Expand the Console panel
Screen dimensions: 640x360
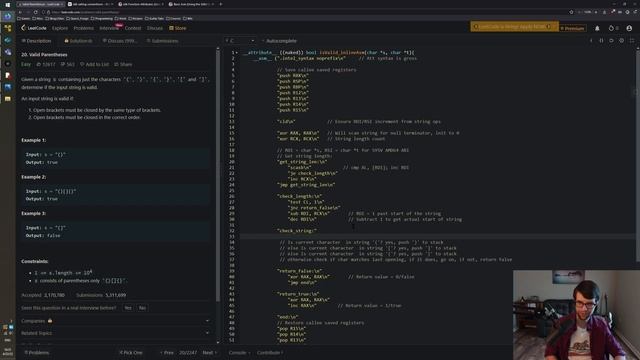point(239,353)
